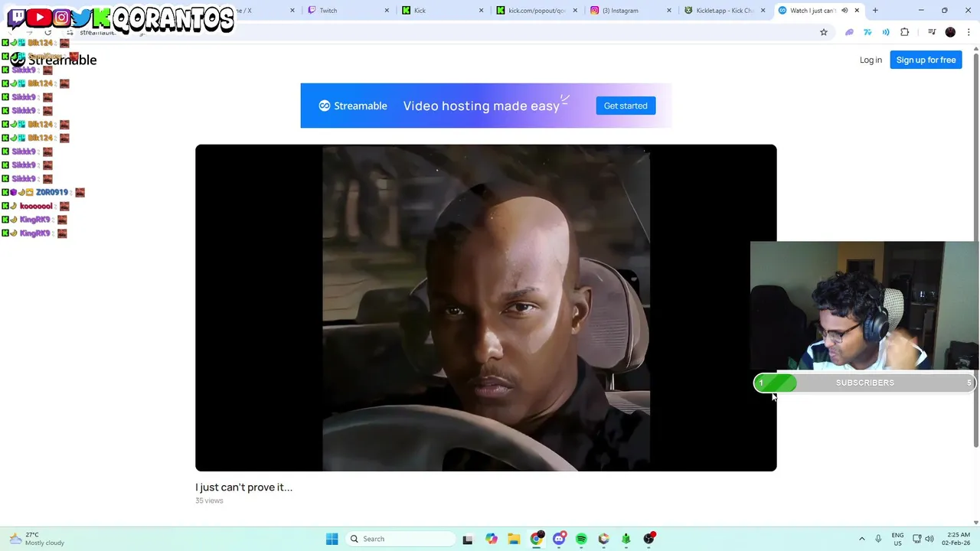Open the network tray icon

click(x=916, y=539)
